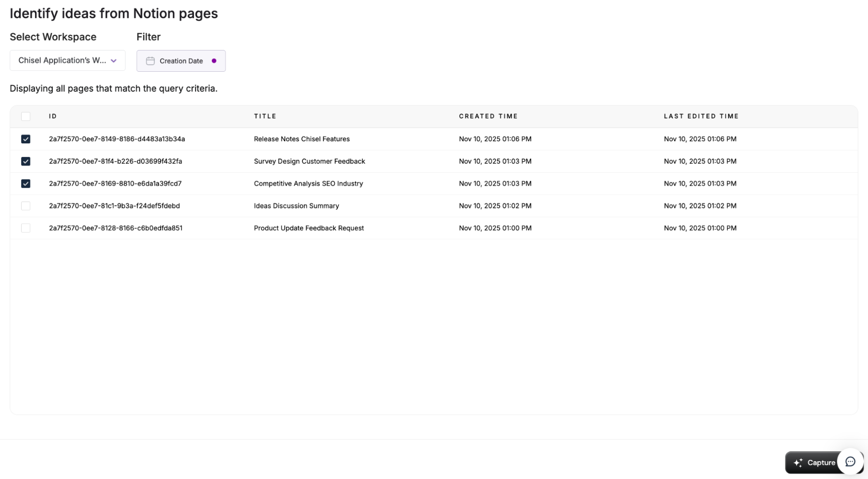This screenshot has height=479, width=868.
Task: Check the Ideas Discussion Summary row checkbox
Action: tap(26, 206)
